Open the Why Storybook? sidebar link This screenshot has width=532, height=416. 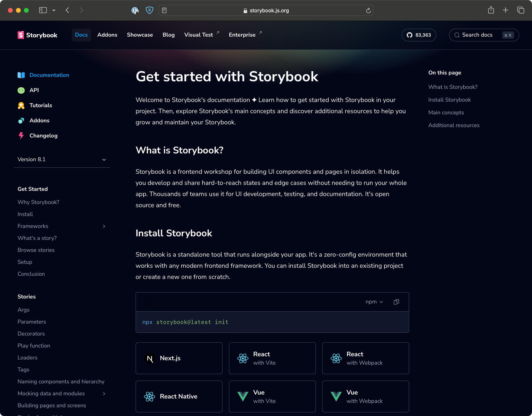pos(38,202)
